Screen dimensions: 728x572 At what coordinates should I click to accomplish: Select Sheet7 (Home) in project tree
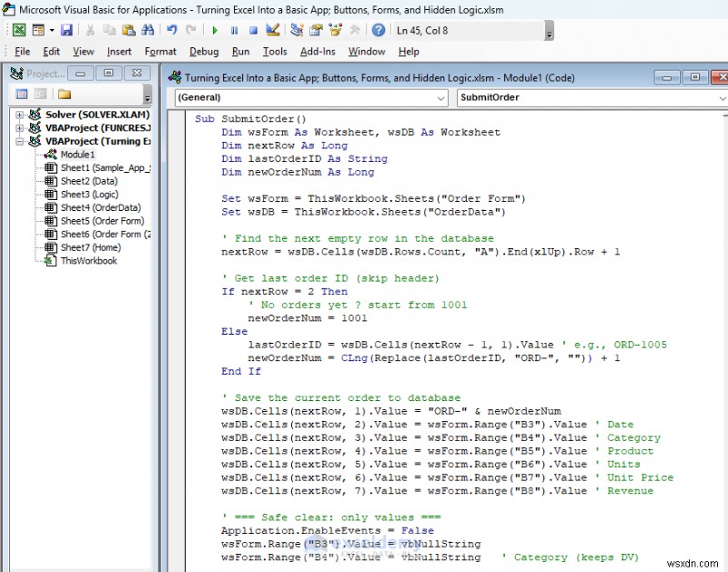click(91, 247)
